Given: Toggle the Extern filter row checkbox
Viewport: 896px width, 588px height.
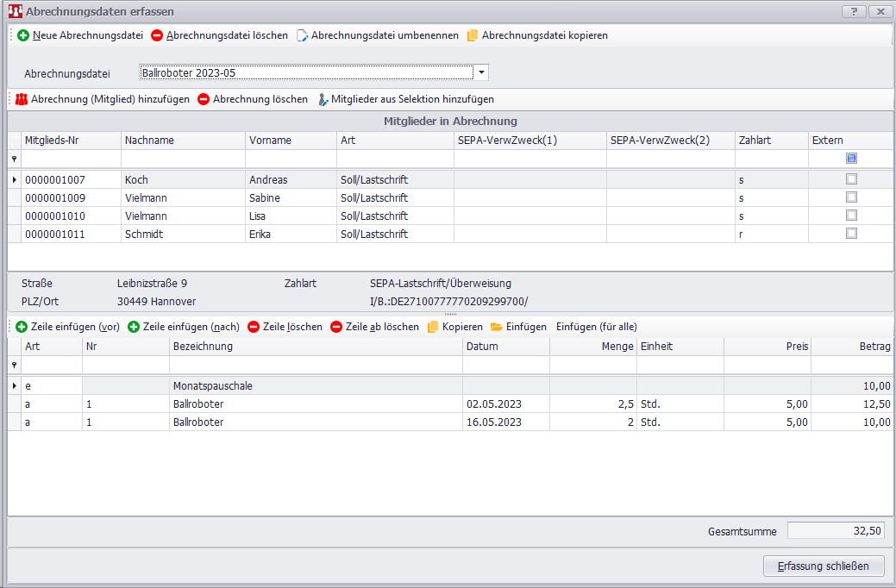Looking at the screenshot, I should (x=851, y=159).
